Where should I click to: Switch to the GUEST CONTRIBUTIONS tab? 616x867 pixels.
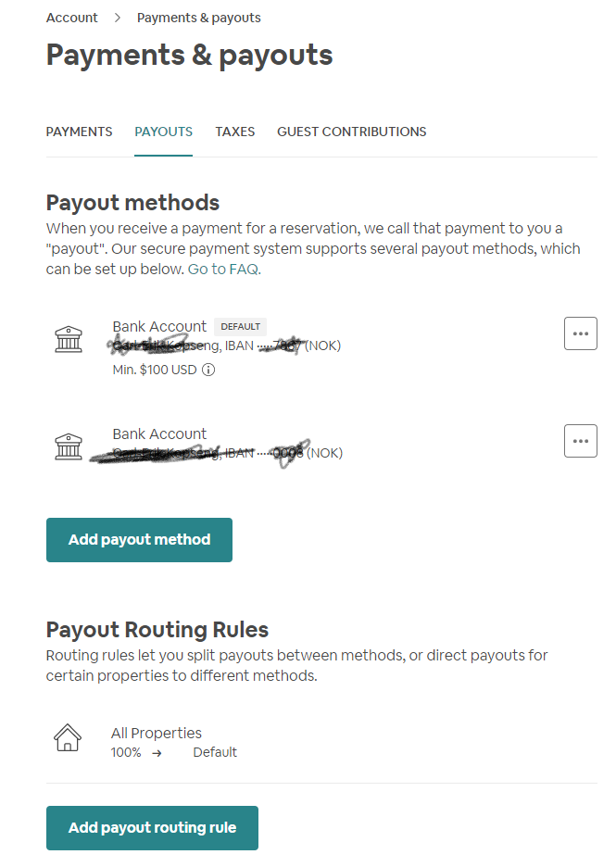point(351,132)
